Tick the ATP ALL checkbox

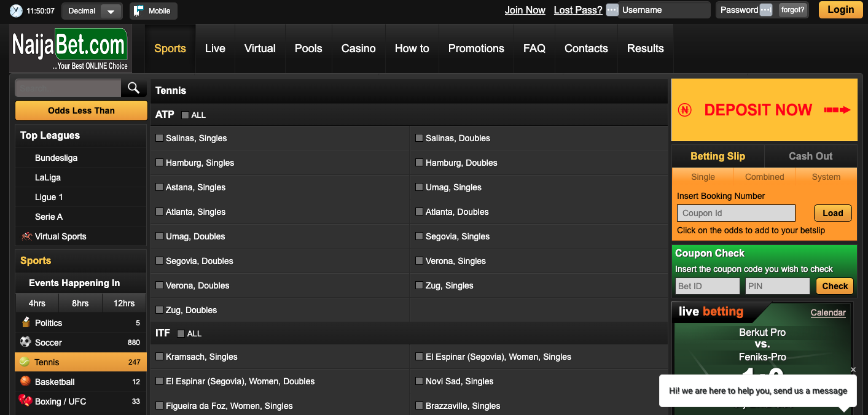tap(186, 115)
